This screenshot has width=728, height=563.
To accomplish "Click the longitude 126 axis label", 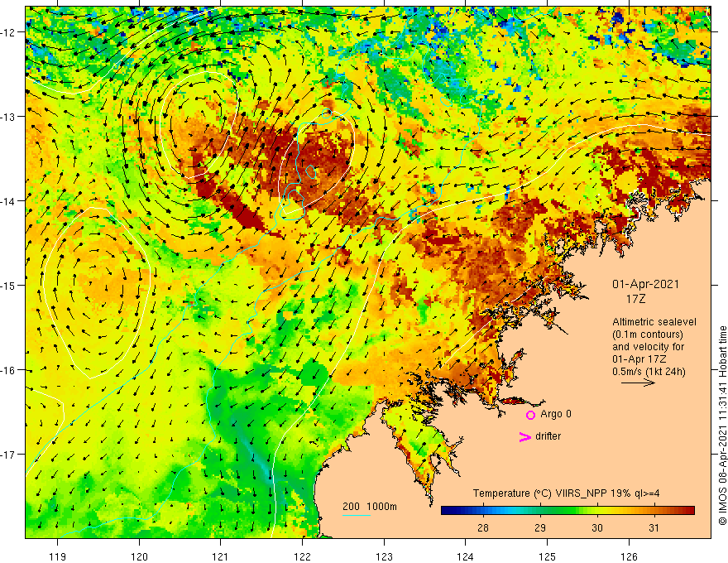I will coord(629,556).
